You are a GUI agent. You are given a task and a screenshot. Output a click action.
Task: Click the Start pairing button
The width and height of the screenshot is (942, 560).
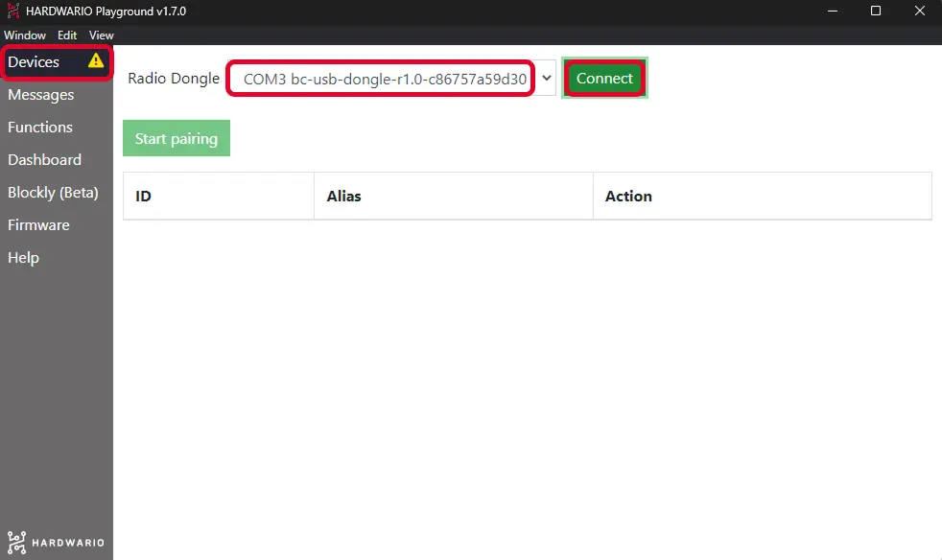(176, 138)
